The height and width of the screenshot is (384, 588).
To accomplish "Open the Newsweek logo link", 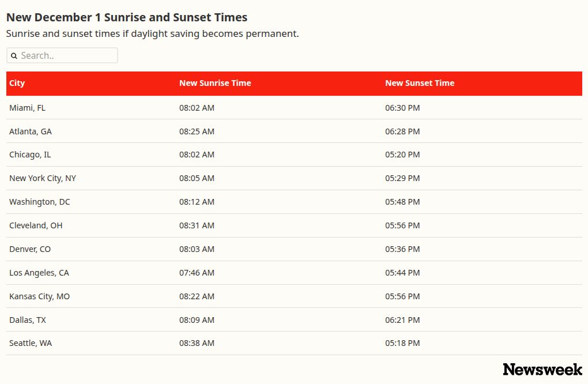I will [x=542, y=370].
